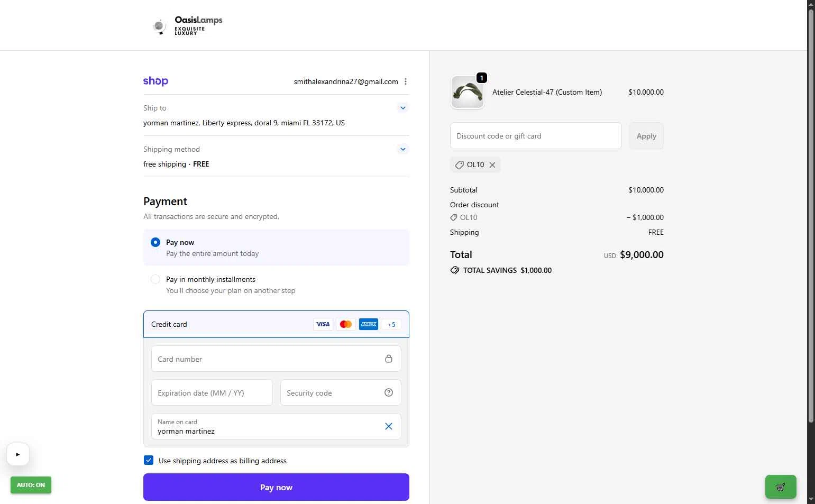Edit the Name on card field
The height and width of the screenshot is (504, 815).
(276, 426)
